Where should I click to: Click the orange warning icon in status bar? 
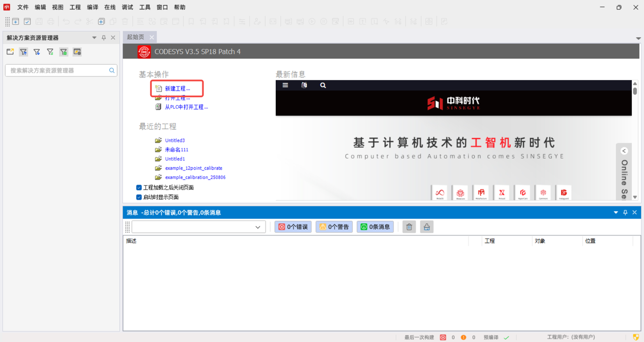463,337
